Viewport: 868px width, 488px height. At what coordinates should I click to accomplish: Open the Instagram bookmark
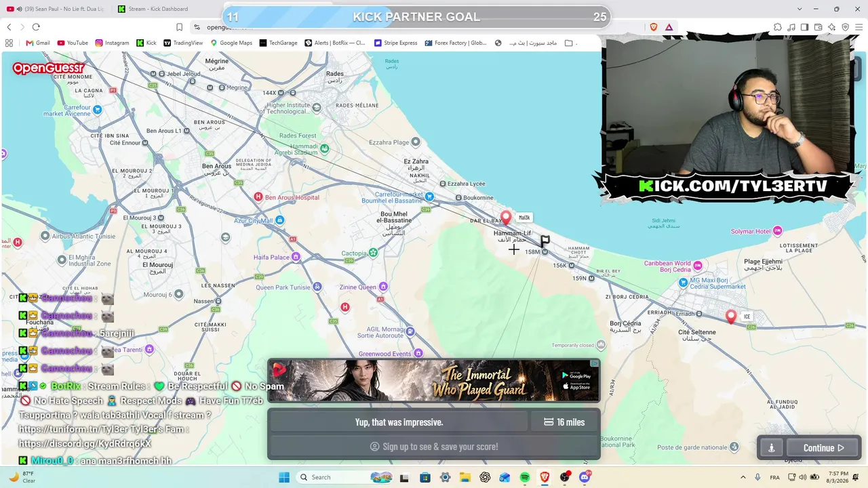coord(112,43)
